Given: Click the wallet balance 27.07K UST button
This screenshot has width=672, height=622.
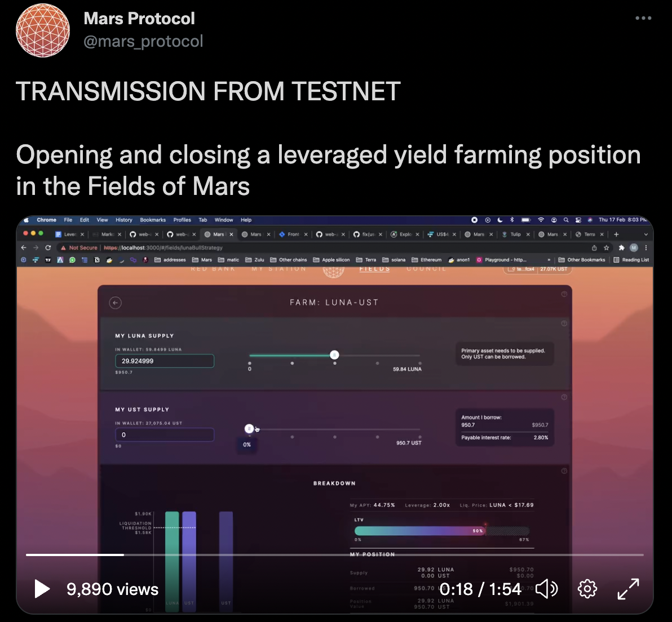Looking at the screenshot, I should 554,269.
